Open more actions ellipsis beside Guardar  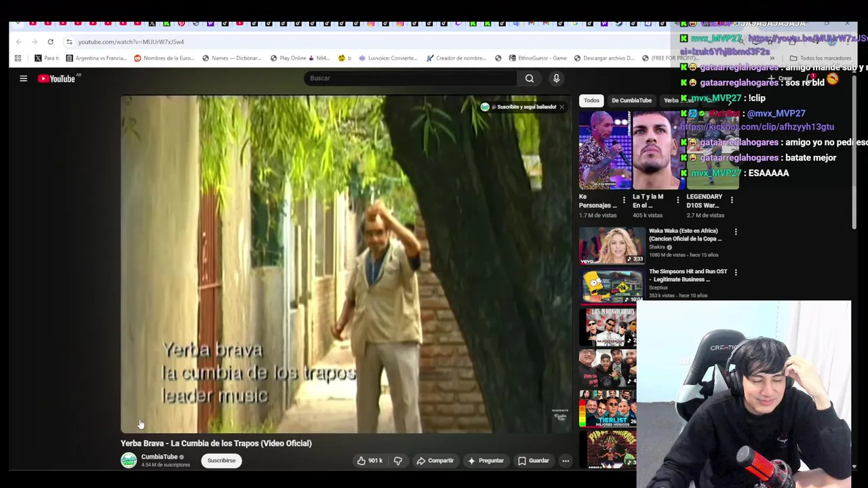tap(566, 461)
